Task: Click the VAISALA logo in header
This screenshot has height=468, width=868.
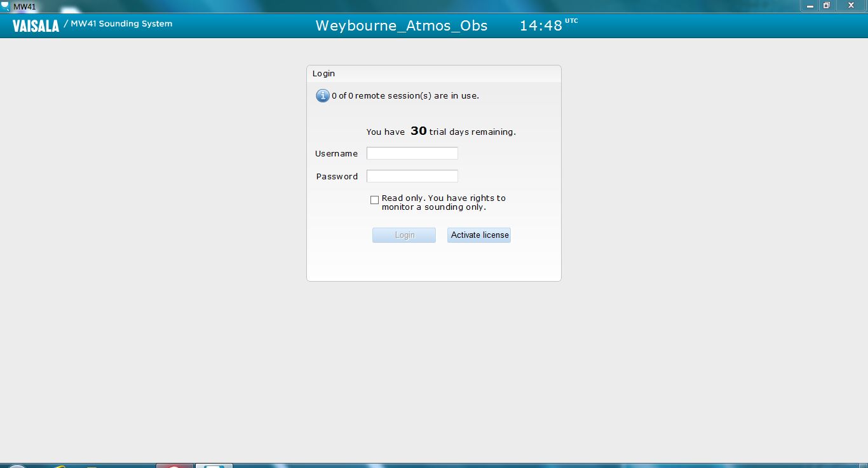Action: (36, 25)
